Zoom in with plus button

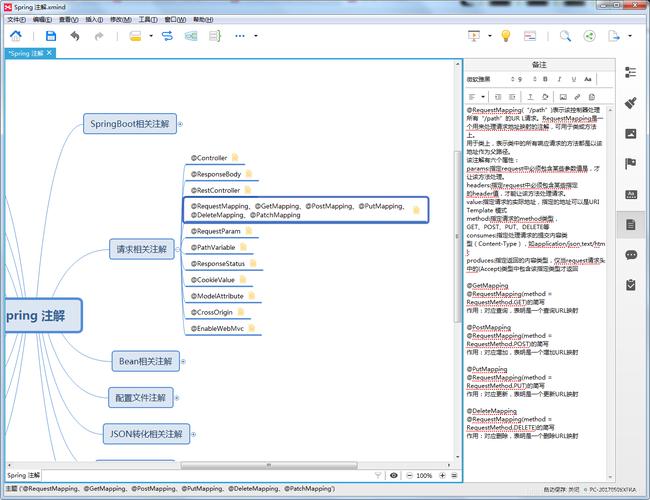[x=442, y=476]
